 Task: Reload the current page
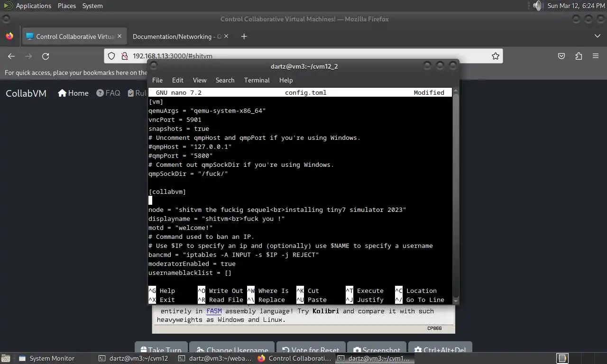(x=46, y=56)
